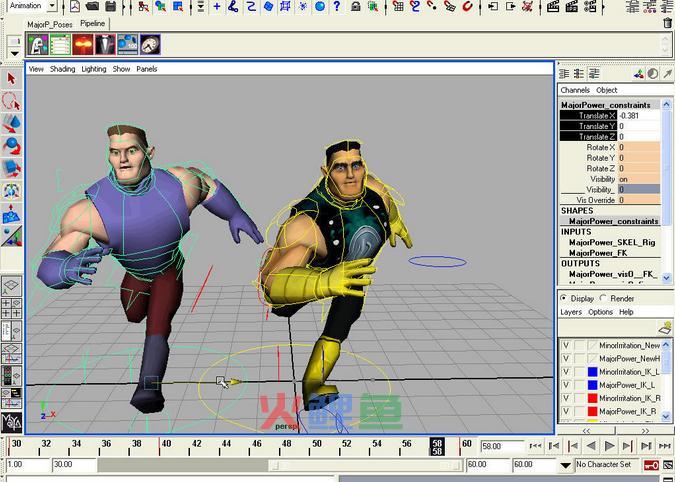This screenshot has height=482, width=675.
Task: Click the clock shelf button
Action: 150,44
